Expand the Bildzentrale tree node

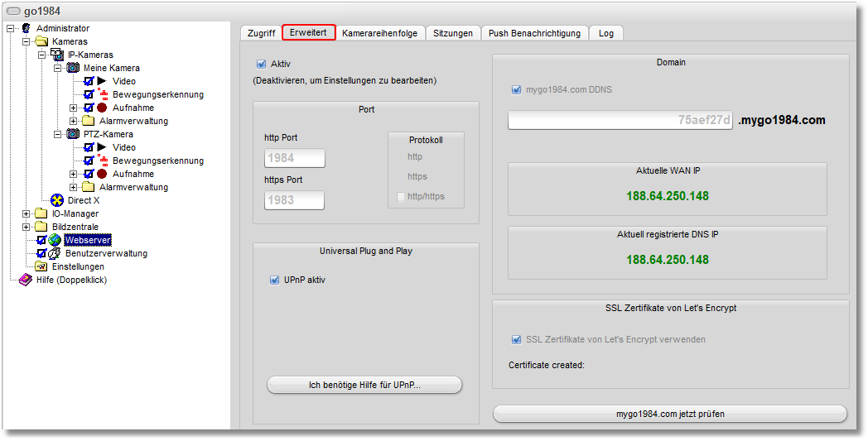[x=27, y=227]
